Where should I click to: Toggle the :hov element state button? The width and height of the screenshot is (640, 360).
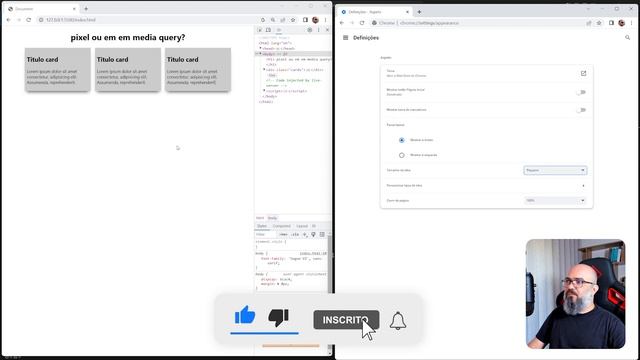283,235
